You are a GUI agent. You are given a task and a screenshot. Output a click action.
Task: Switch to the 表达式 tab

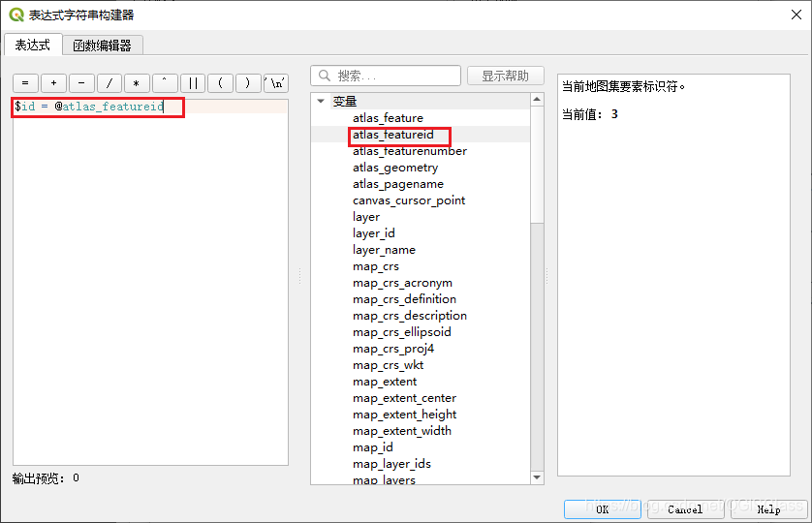(x=33, y=46)
